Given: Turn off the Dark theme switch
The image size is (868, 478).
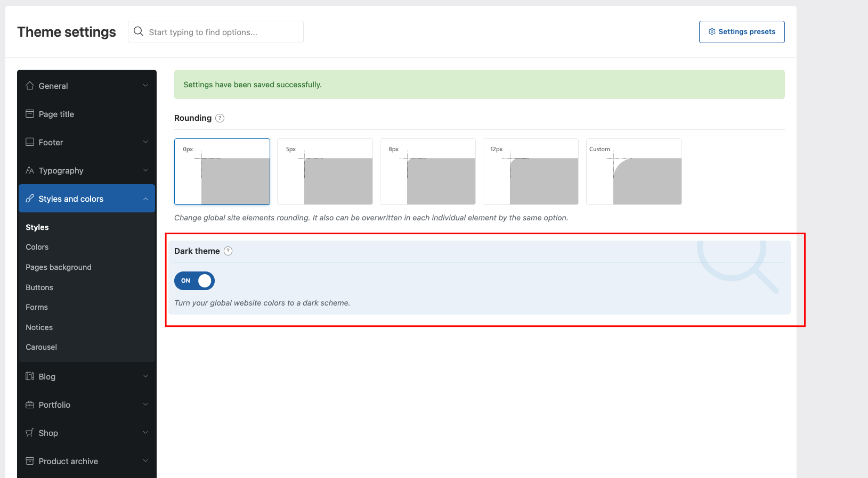Looking at the screenshot, I should point(194,281).
